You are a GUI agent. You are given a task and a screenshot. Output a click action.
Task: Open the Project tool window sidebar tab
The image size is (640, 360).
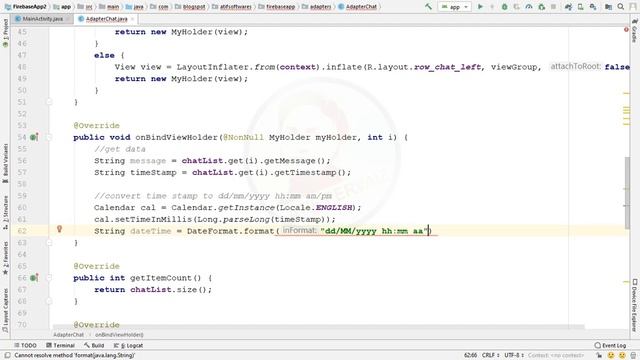coord(5,33)
